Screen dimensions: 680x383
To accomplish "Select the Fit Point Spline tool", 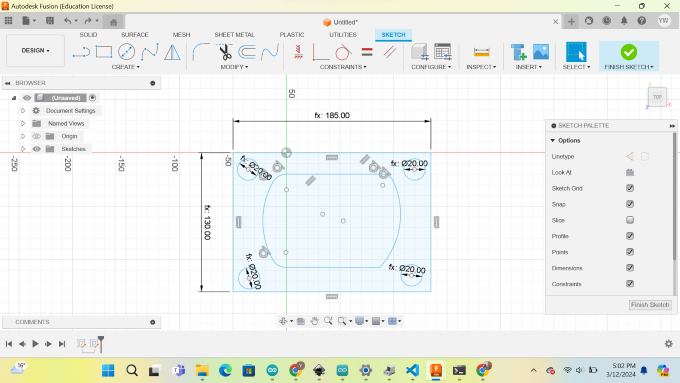I will pyautogui.click(x=149, y=52).
